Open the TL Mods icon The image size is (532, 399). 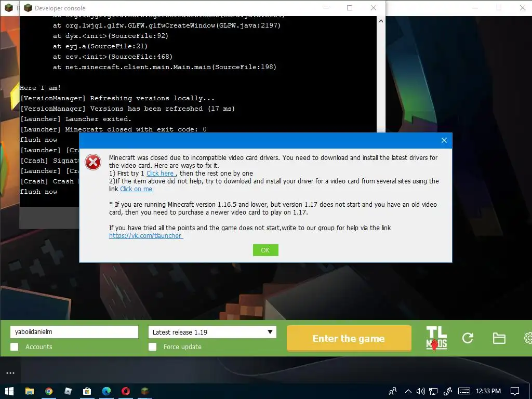click(x=436, y=338)
